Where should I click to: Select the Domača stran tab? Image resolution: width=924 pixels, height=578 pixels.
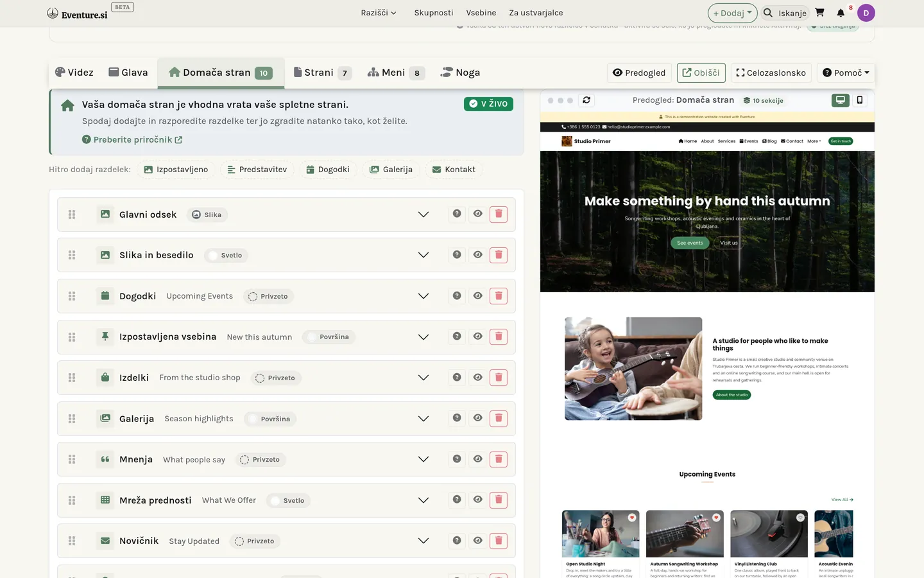(221, 73)
